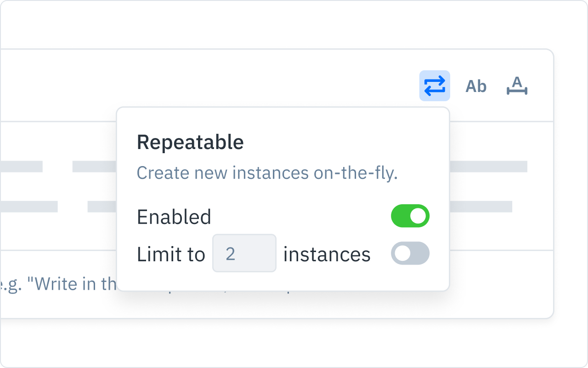Click the Repeatable popover heading
588x368 pixels.
[x=190, y=143]
